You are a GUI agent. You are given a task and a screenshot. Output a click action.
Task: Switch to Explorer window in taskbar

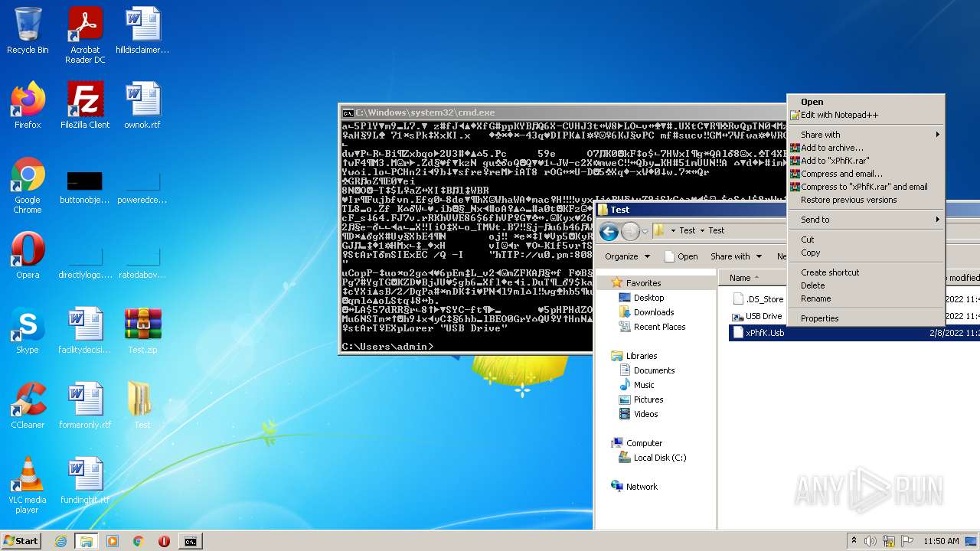click(x=86, y=541)
